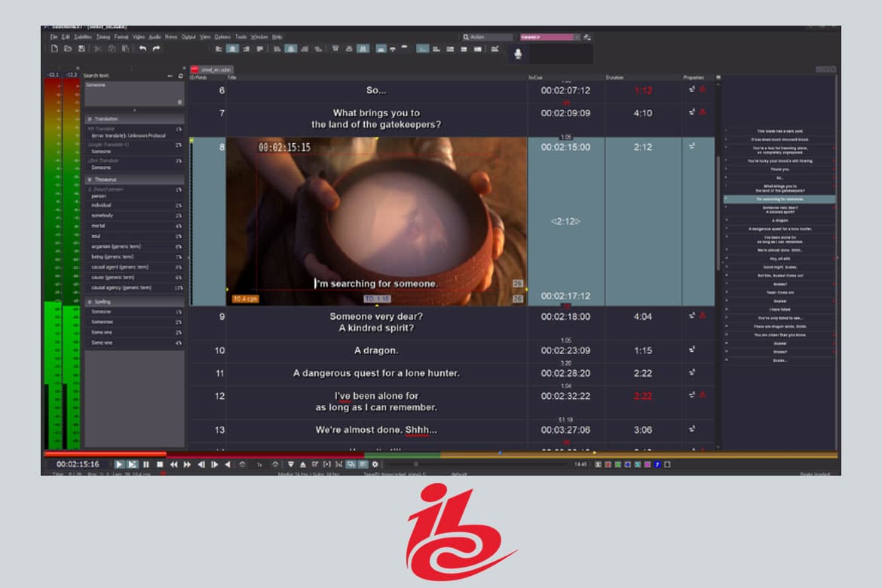Select thesaurus entry 'mortal'
Image resolution: width=882 pixels, height=588 pixels.
click(x=98, y=226)
